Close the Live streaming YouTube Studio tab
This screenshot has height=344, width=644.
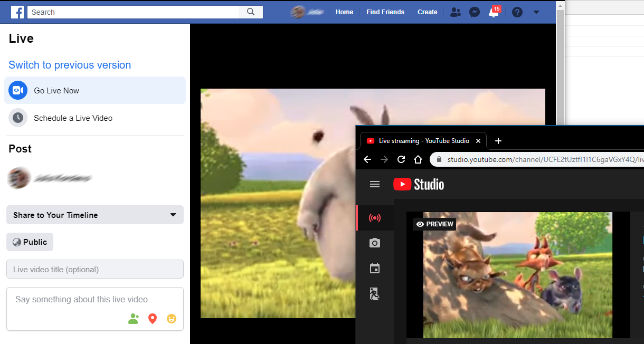tap(478, 141)
